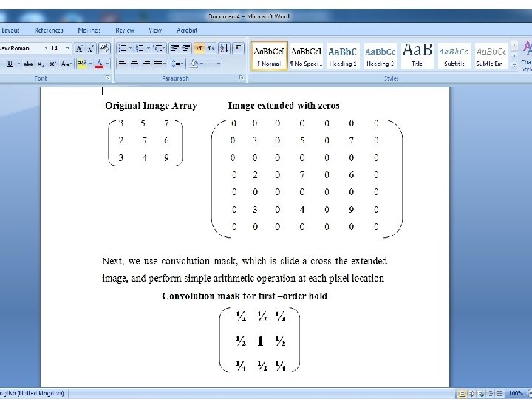
Task: Open bulleted list button
Action: 122,48
